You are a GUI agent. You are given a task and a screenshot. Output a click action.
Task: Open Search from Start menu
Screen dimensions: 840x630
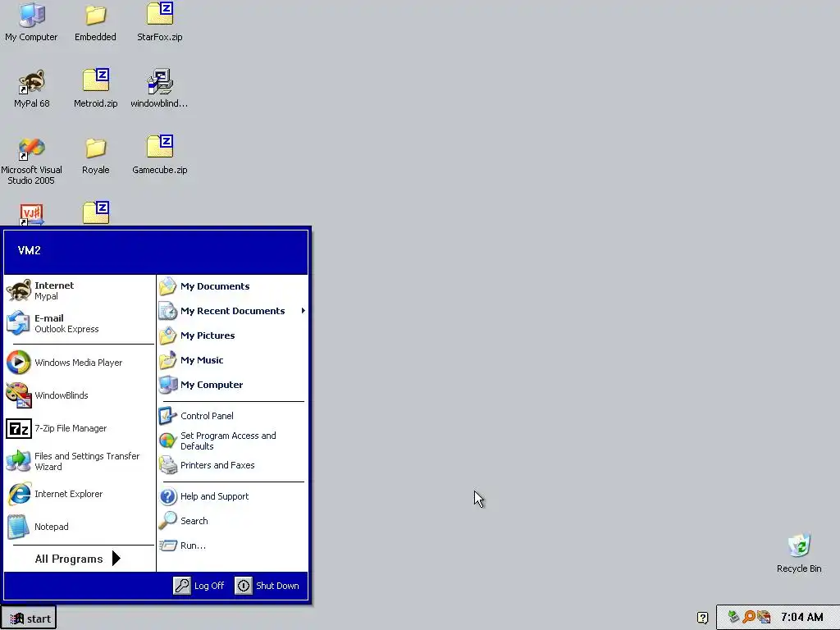[232, 521]
